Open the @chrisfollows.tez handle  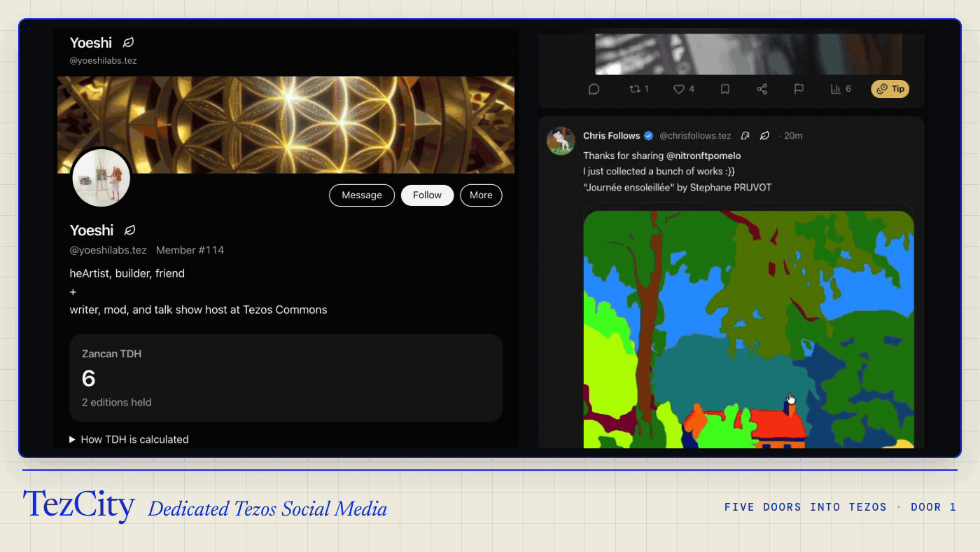(695, 136)
